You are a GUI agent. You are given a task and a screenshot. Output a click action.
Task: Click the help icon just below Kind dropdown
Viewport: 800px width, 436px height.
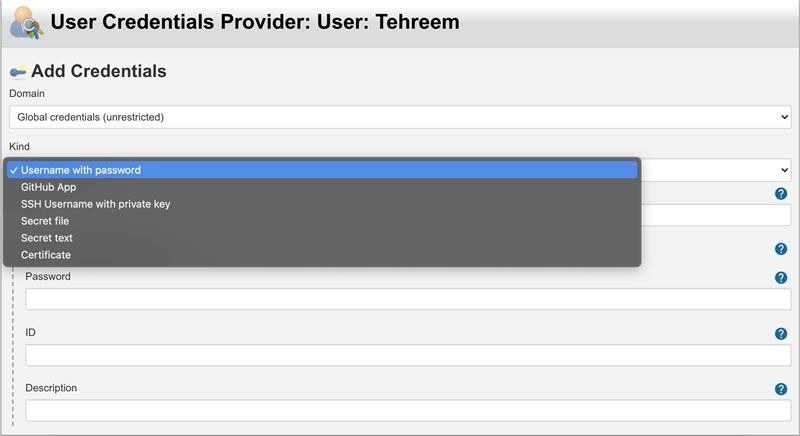tap(781, 194)
